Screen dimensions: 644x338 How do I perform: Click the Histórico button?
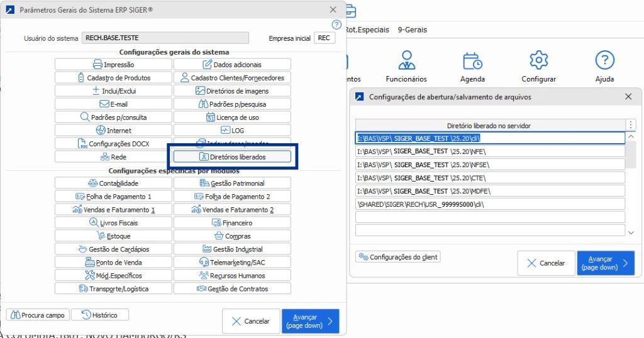point(100,315)
